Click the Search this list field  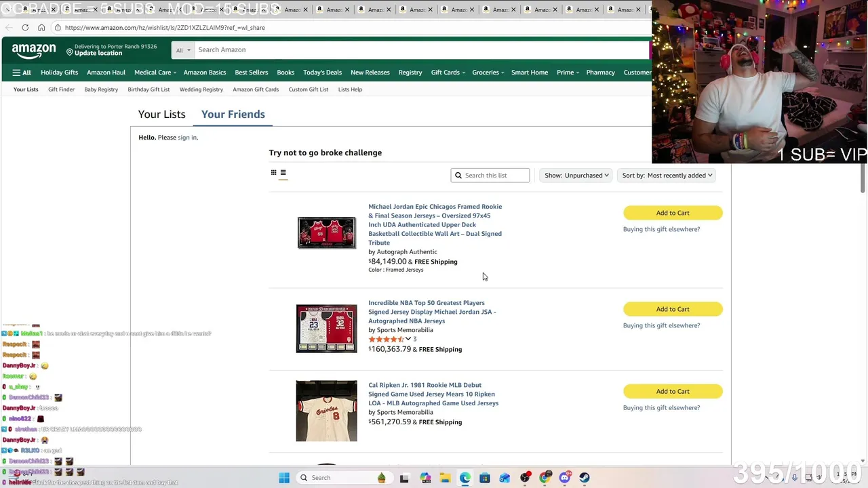[x=490, y=176]
